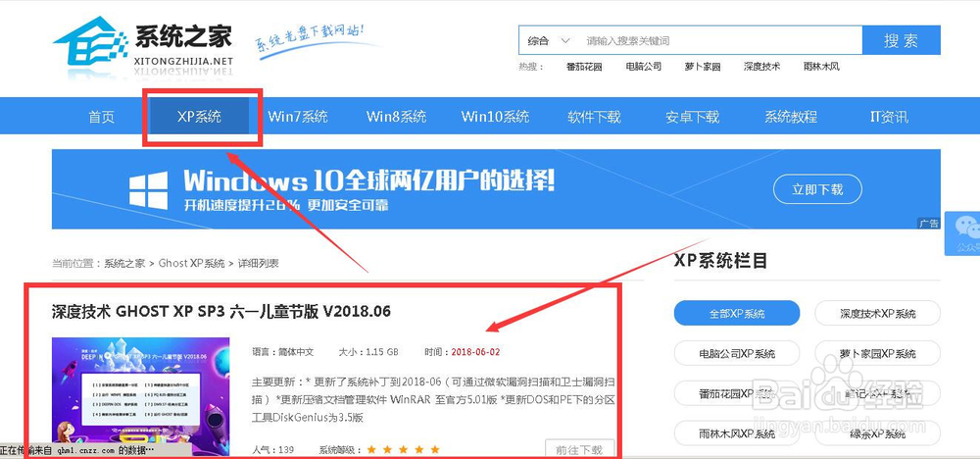Screen dimensions: 980x459
Task: Open the title 深度技术 GHOST XP SP3 六一儿童节版
Action: pos(221,311)
